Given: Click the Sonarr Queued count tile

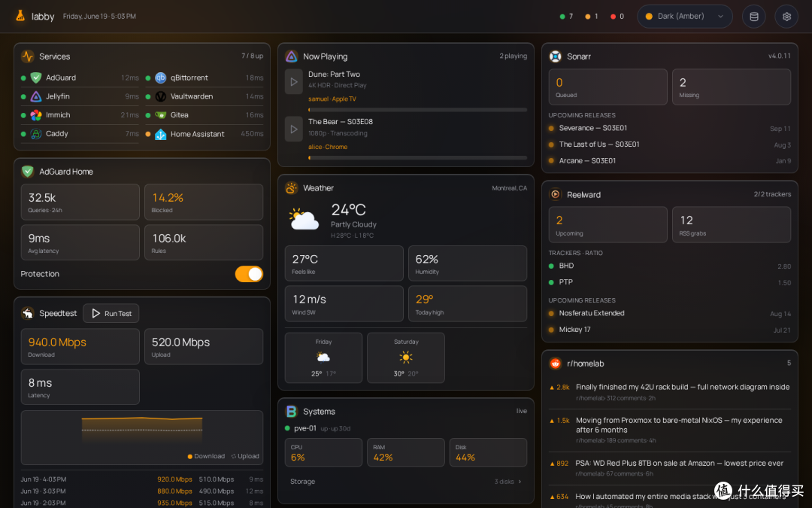Looking at the screenshot, I should pyautogui.click(x=608, y=87).
